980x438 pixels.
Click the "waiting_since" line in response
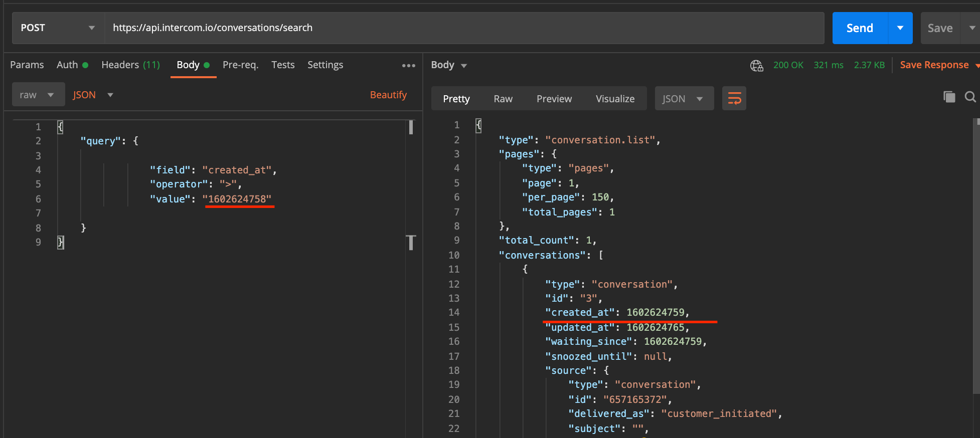626,341
